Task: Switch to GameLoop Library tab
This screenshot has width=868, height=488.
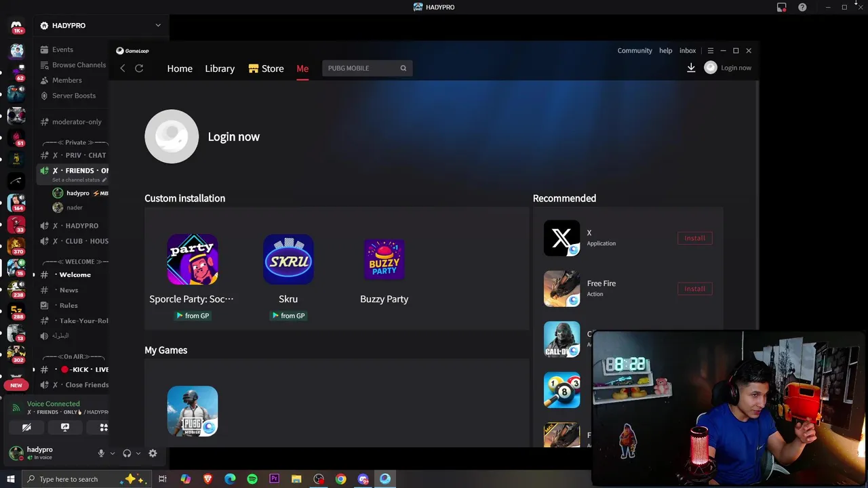Action: 220,68
